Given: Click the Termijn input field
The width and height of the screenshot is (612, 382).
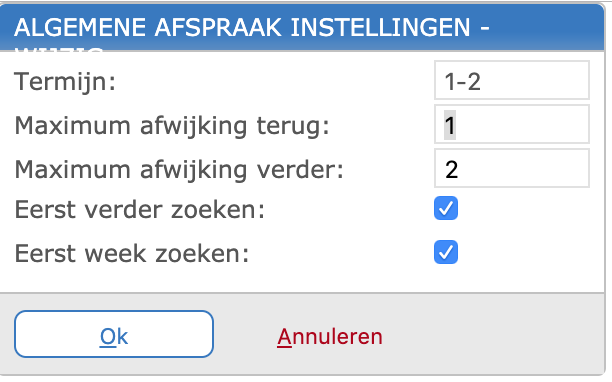Looking at the screenshot, I should (x=512, y=80).
